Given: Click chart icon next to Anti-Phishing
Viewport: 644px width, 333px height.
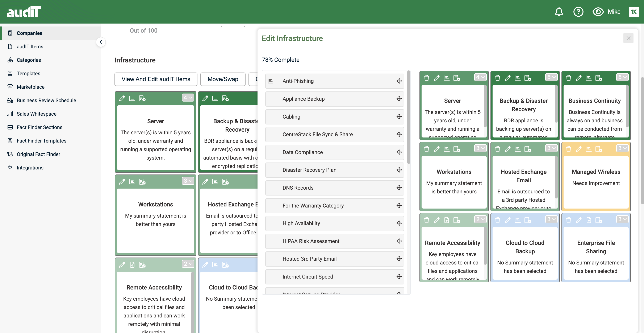Looking at the screenshot, I should pos(271,81).
